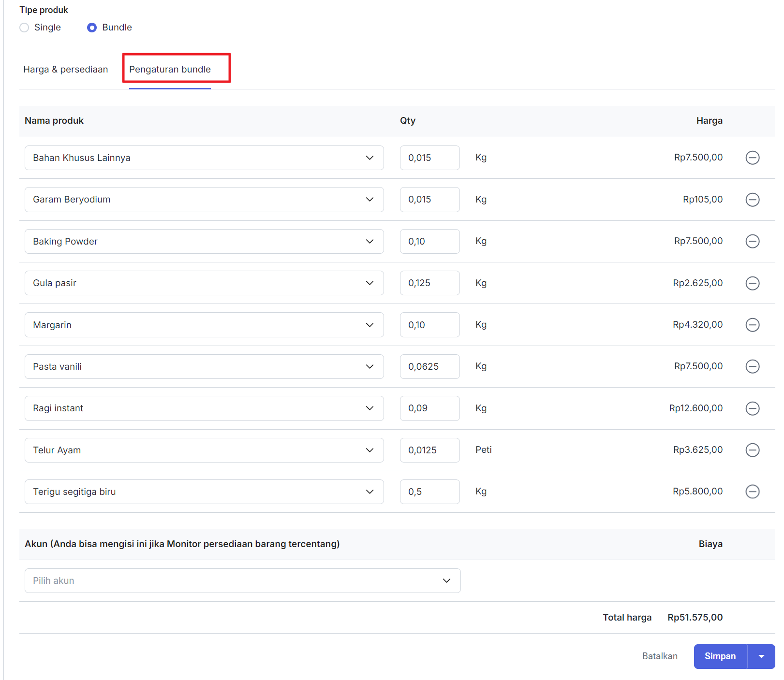Image resolution: width=784 pixels, height=680 pixels.
Task: Open the Bahan Khusus Lainnya product dropdown
Action: pos(204,158)
